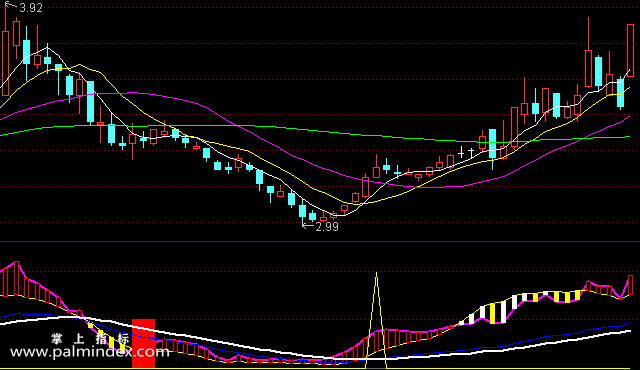Click the white doji cross candles
Viewport: 640px width, 370px height.
(466, 153)
